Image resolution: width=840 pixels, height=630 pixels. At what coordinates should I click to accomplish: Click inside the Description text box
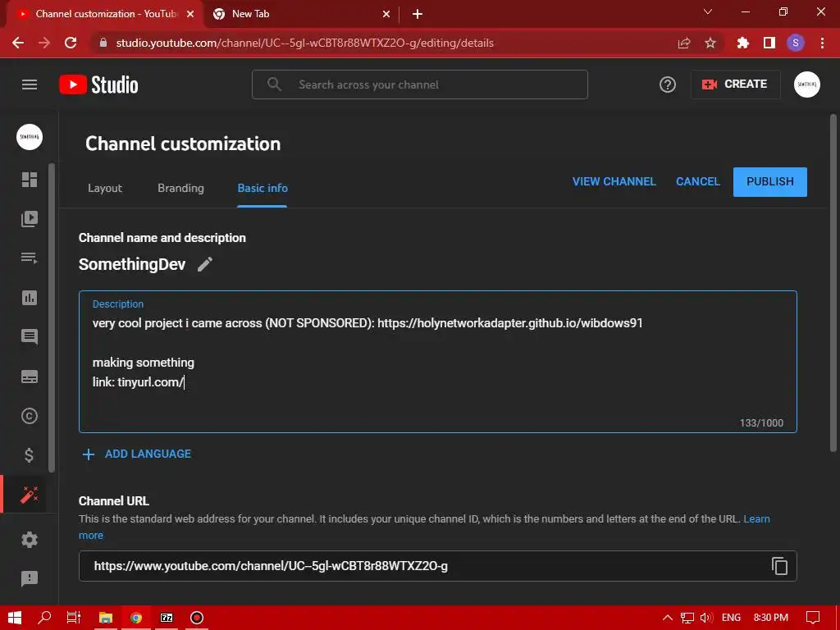tap(438, 362)
